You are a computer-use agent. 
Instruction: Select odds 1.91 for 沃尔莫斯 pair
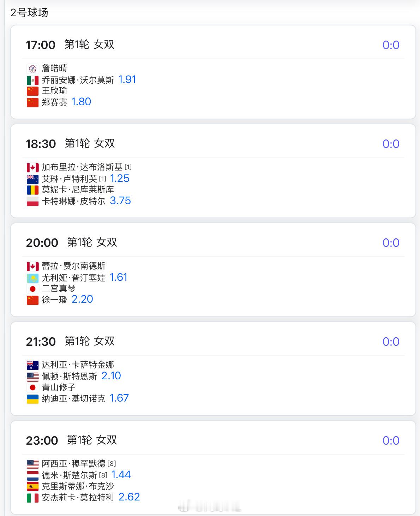127,79
